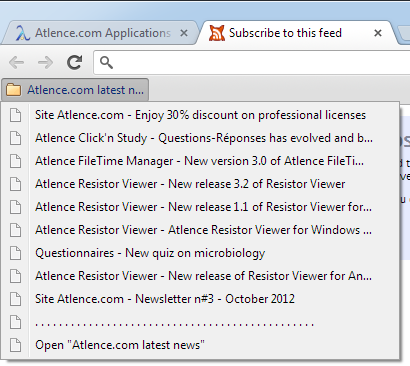Screen dimensions: 410x366
Task: Reload the current page
Action: pyautogui.click(x=74, y=62)
